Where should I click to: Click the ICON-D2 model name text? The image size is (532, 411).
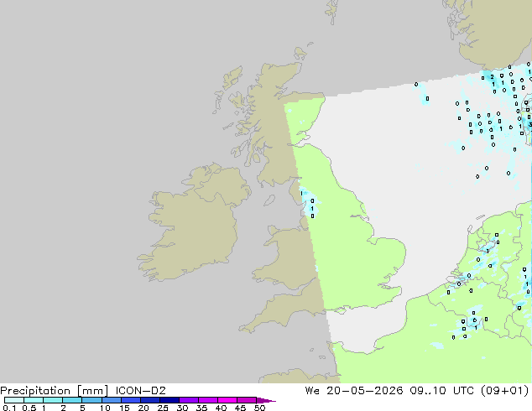pos(140,390)
